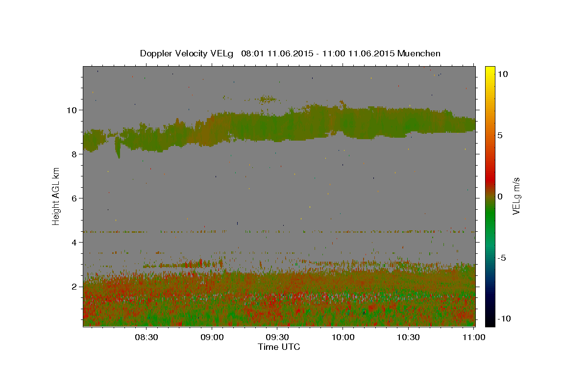Click the '10:00' time tick label
Viewport: 588px width, 392px height.
pos(343,337)
